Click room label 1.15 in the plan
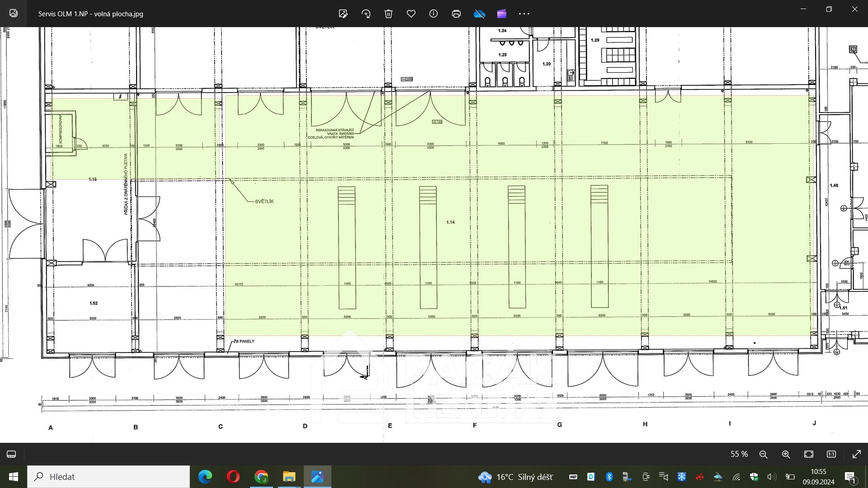 tap(93, 179)
